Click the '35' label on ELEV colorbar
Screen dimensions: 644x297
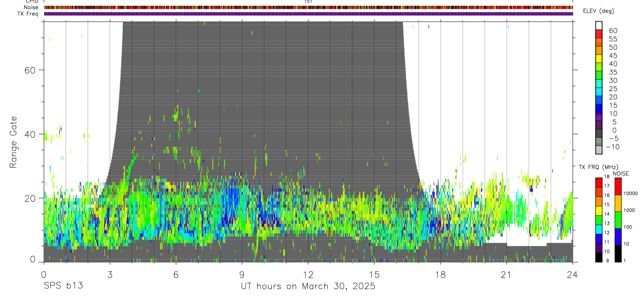coord(613,72)
